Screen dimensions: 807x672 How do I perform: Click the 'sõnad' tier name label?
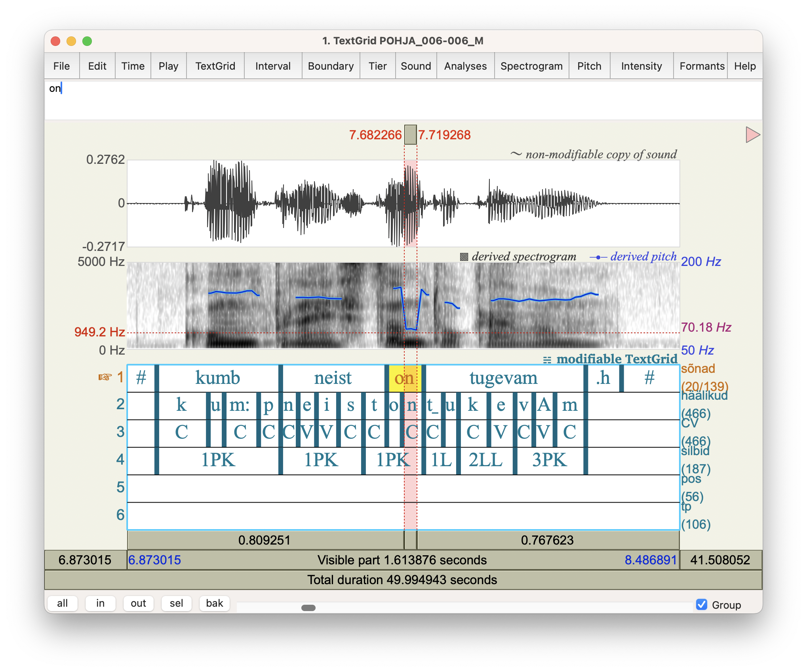tap(698, 368)
